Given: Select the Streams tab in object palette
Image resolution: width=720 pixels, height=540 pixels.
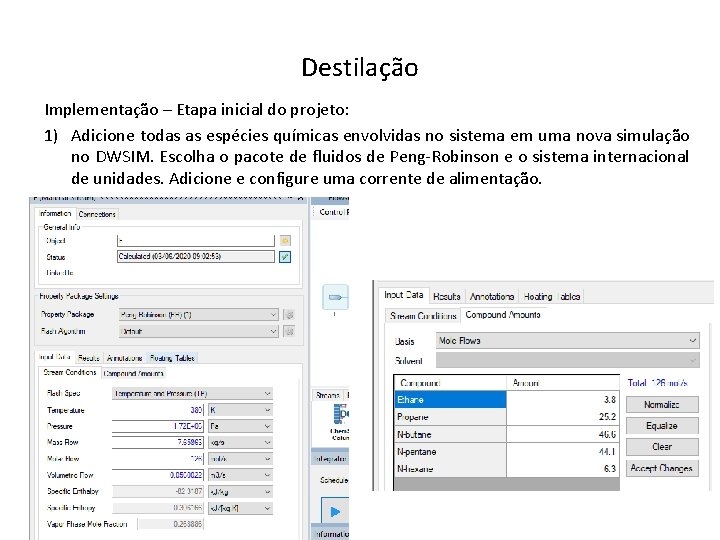Looking at the screenshot, I should tap(328, 395).
